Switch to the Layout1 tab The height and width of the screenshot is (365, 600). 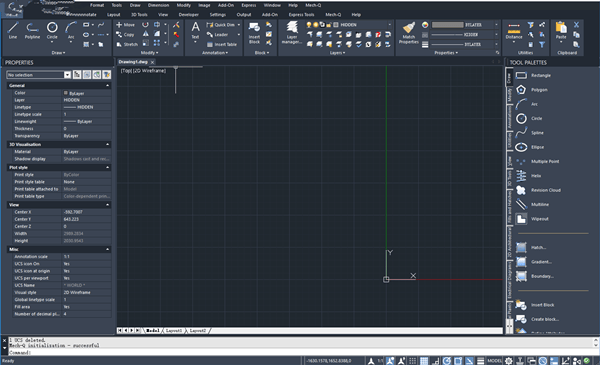(174, 331)
